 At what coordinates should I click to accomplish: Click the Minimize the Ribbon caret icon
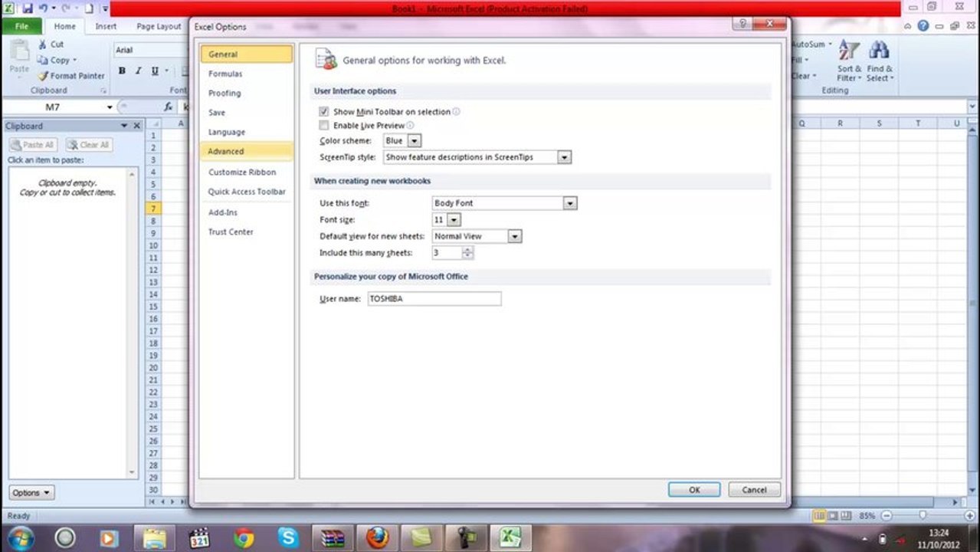[908, 26]
